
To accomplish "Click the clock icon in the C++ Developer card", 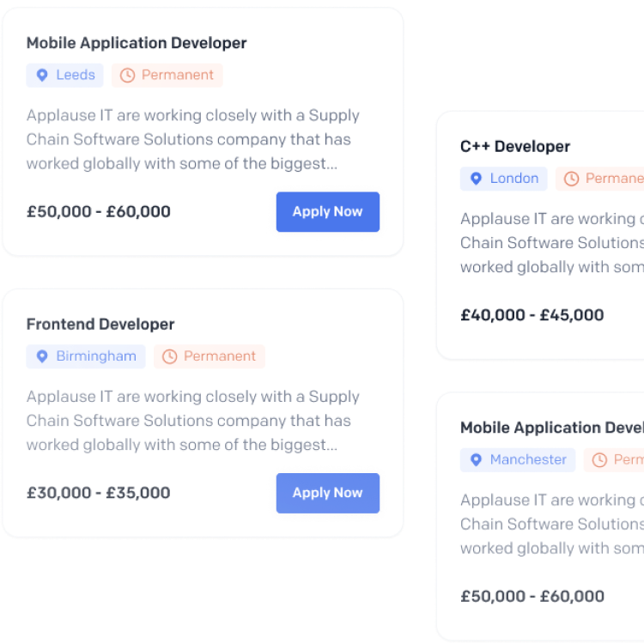I will coord(571,179).
